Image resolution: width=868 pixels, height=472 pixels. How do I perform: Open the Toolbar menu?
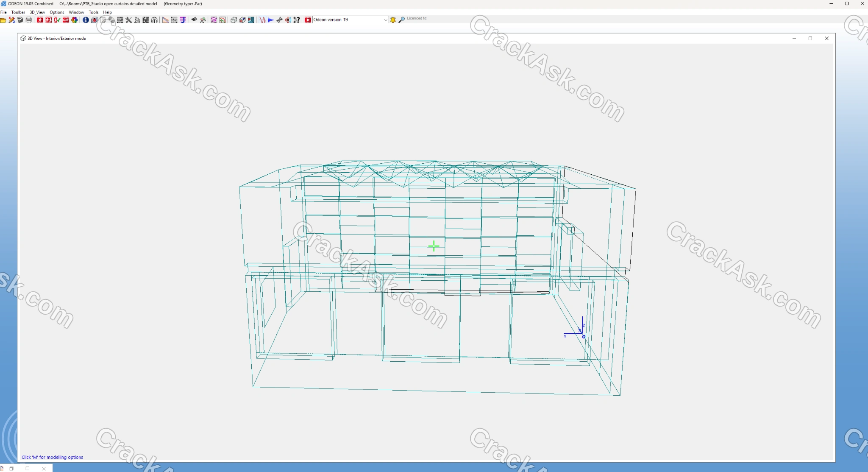point(18,12)
